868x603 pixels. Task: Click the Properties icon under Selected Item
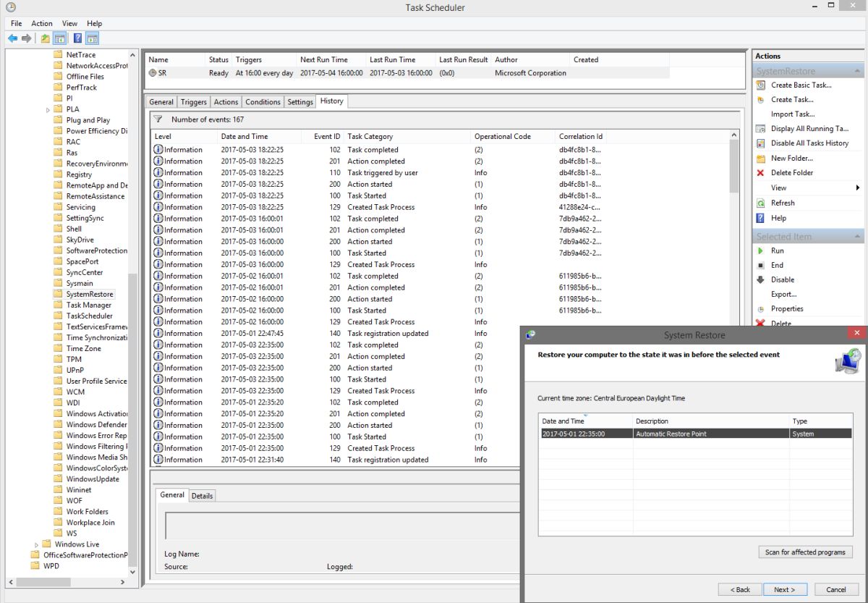pos(760,308)
